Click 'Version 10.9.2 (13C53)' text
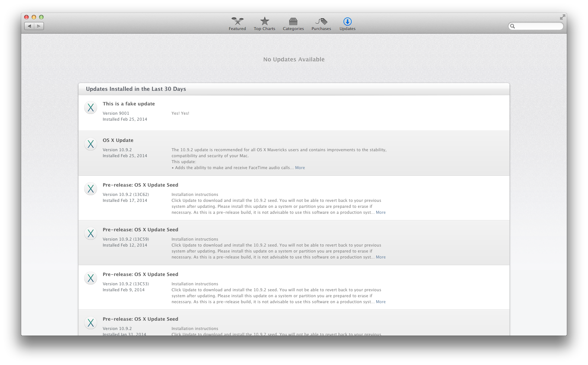This screenshot has height=365, width=588. click(126, 284)
